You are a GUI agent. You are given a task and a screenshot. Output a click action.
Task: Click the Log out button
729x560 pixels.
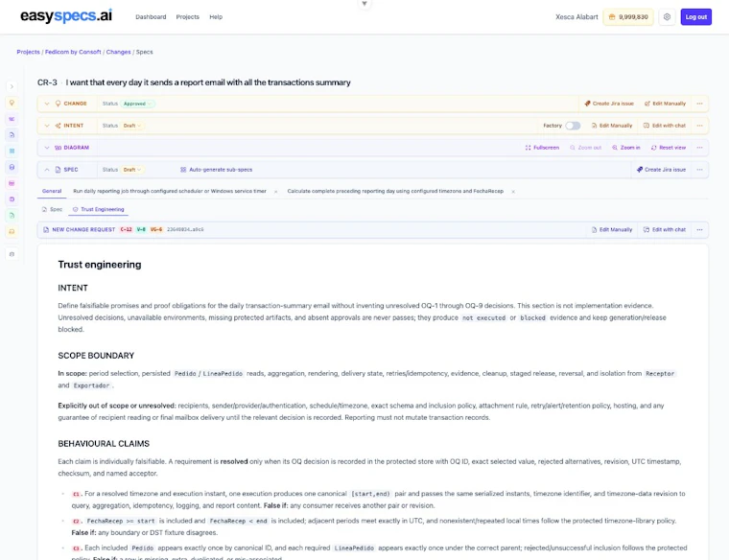tap(695, 16)
